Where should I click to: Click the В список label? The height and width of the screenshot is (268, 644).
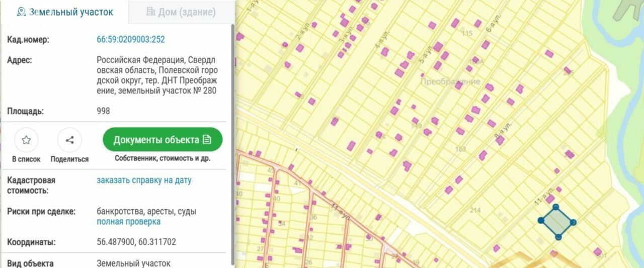(x=26, y=159)
